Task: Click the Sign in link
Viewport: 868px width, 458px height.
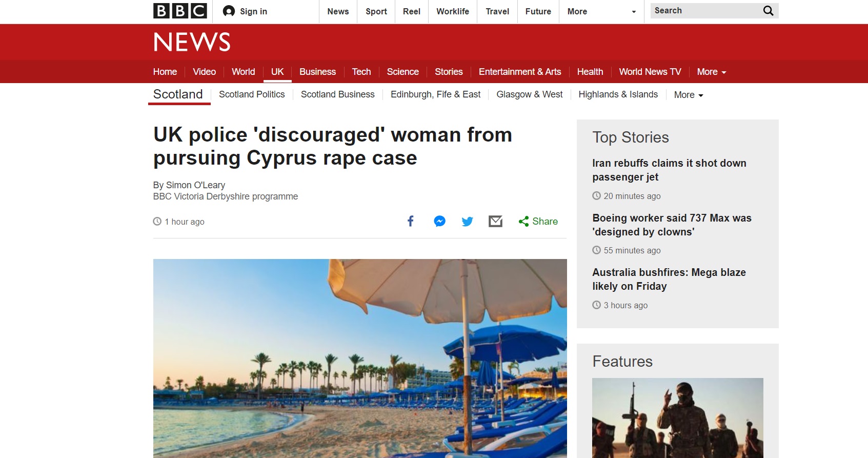Action: tap(253, 11)
